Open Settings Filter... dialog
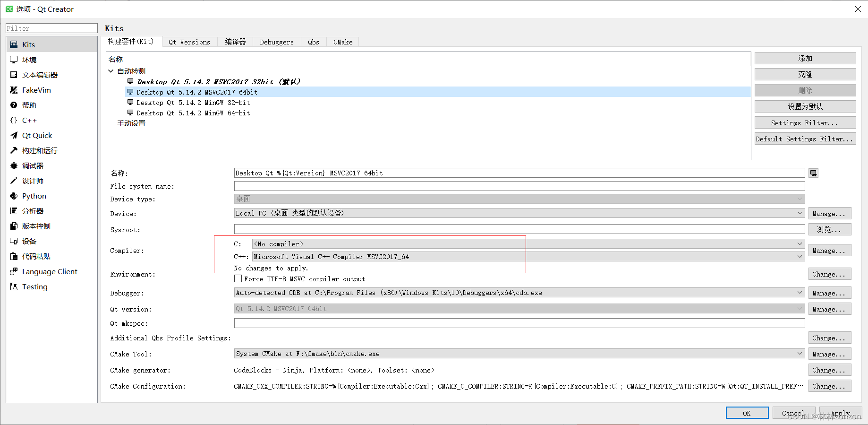The width and height of the screenshot is (868, 425). [x=805, y=123]
